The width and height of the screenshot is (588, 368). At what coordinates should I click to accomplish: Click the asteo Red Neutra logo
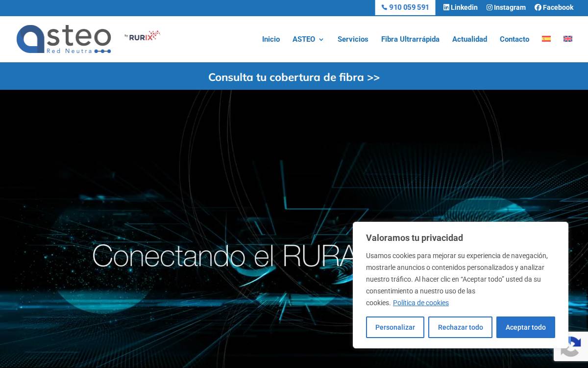(64, 39)
